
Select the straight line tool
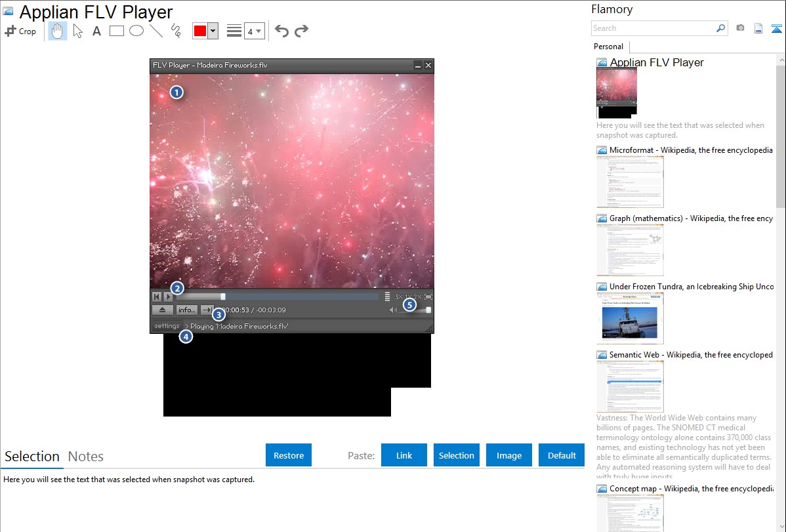(156, 31)
